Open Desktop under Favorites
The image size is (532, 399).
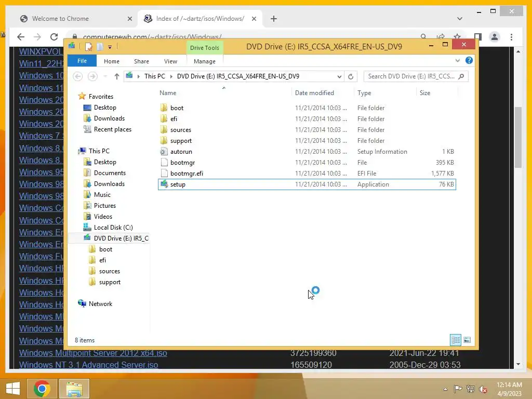pos(105,108)
